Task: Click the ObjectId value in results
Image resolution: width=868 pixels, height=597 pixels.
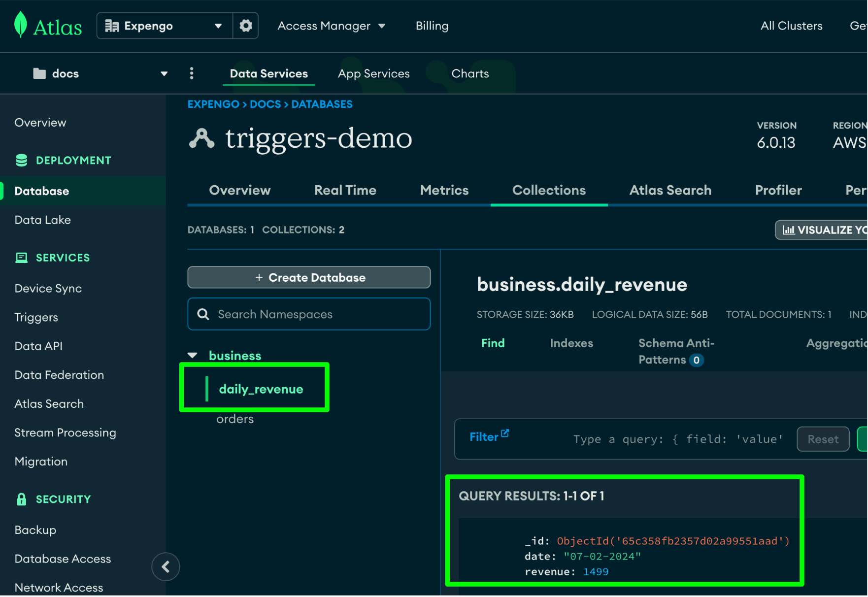Action: [673, 541]
